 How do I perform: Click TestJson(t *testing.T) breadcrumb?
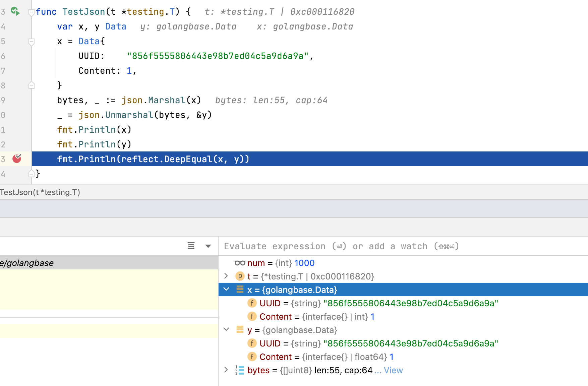pyautogui.click(x=40, y=192)
